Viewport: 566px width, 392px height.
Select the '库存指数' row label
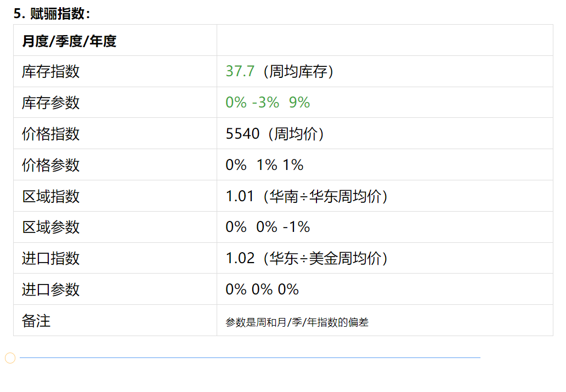tap(50, 71)
